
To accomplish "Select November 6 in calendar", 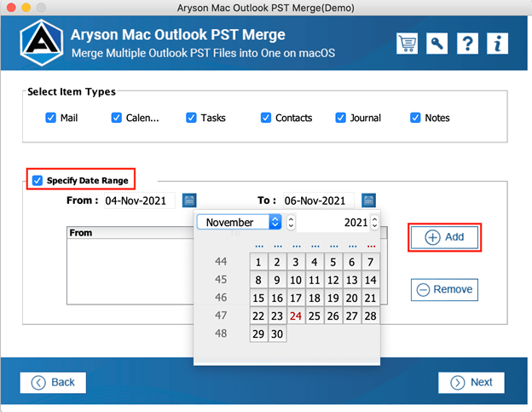I will [x=352, y=262].
